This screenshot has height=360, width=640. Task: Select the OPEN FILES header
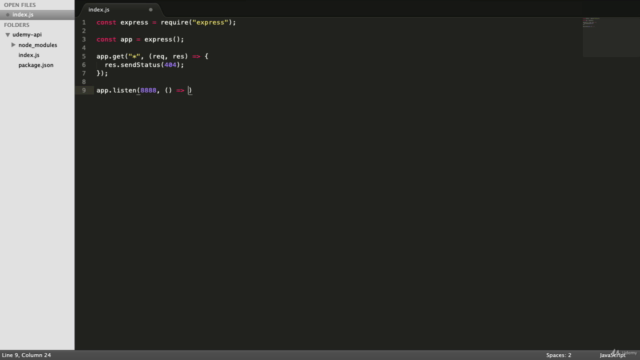[x=20, y=5]
